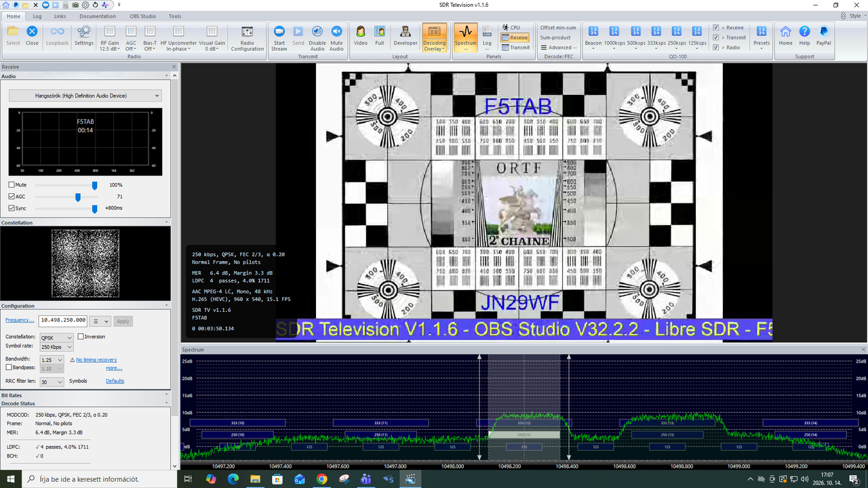The image size is (868, 488).
Task: Open the Symbol rate dropdown
Action: [x=57, y=347]
